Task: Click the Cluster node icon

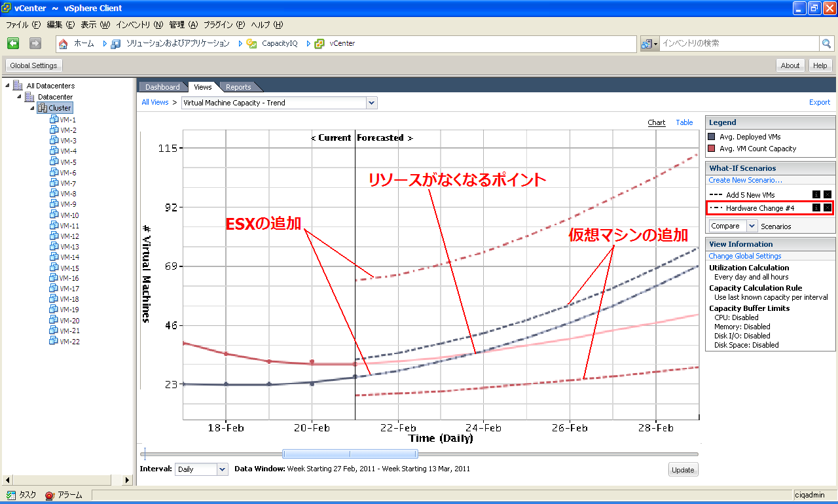Action: [43, 108]
